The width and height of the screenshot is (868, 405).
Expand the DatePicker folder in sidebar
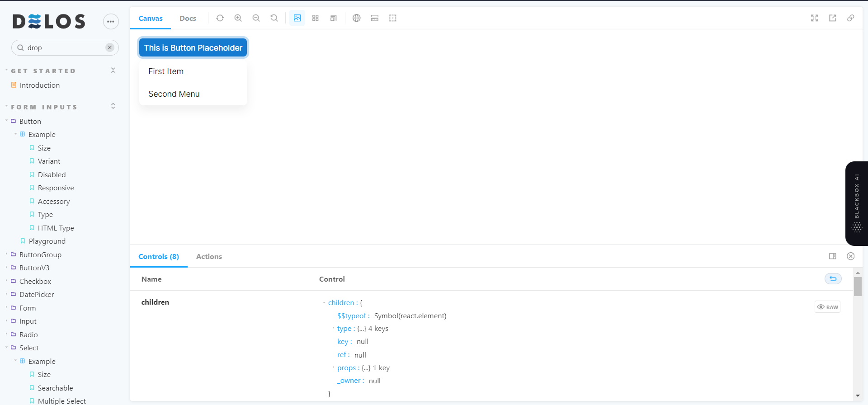coord(36,295)
